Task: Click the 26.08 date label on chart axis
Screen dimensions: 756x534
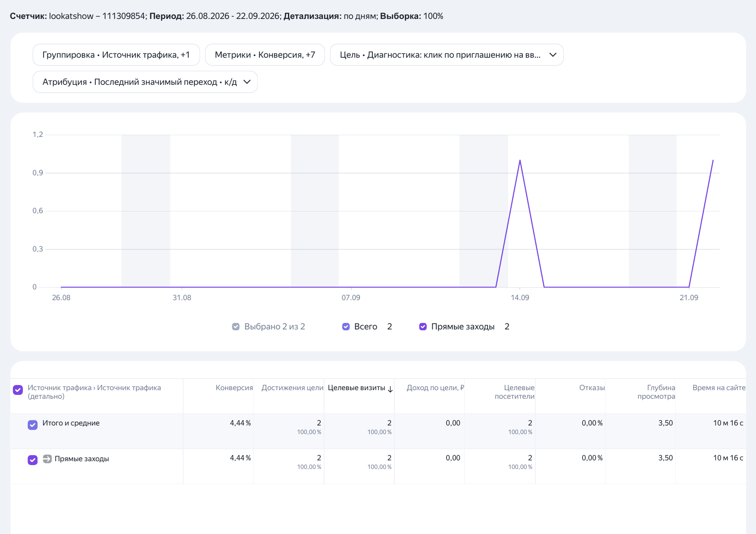Action: pos(61,298)
